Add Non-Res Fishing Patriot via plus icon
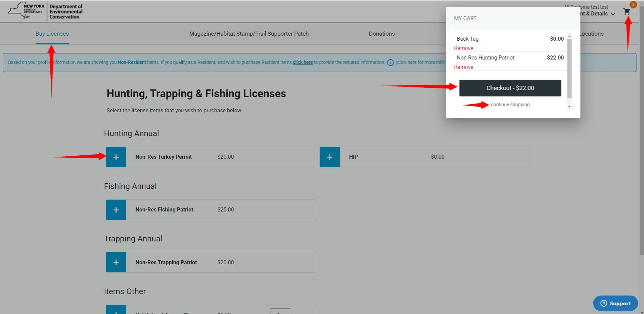Screen dimensions: 644x314 [116, 209]
